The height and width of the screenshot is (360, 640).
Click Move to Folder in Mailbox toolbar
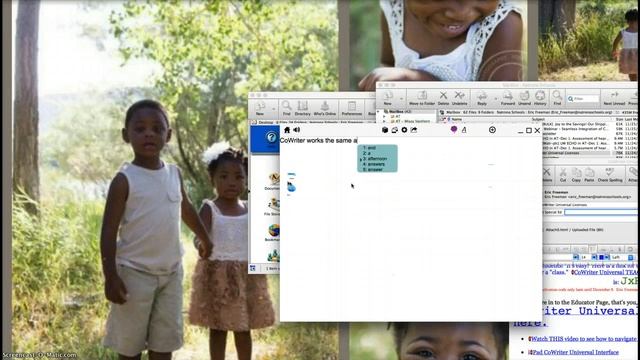pos(422,98)
